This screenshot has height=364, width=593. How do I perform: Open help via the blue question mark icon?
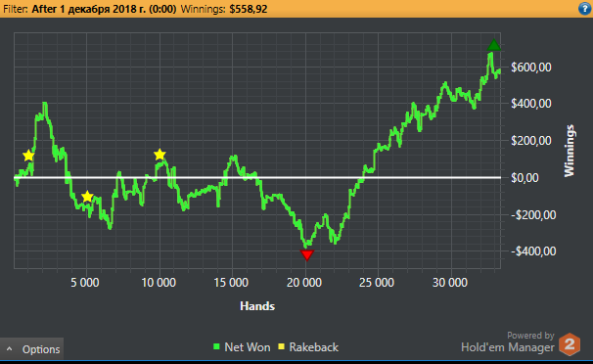(x=585, y=8)
